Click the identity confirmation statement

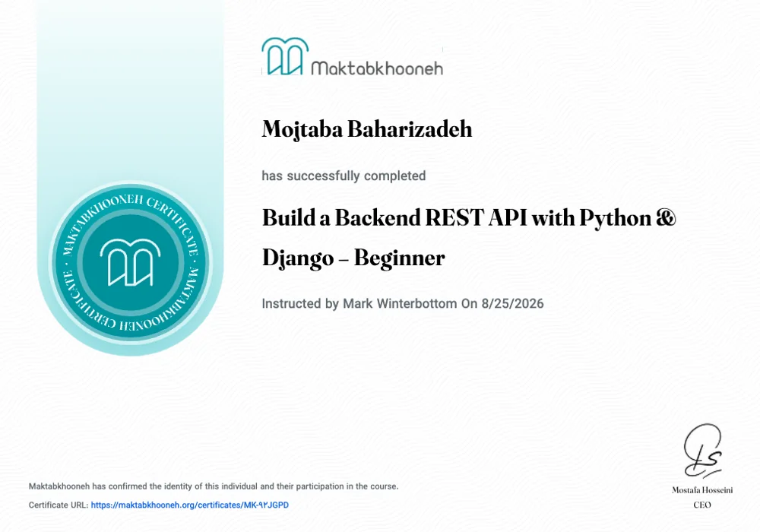point(214,486)
